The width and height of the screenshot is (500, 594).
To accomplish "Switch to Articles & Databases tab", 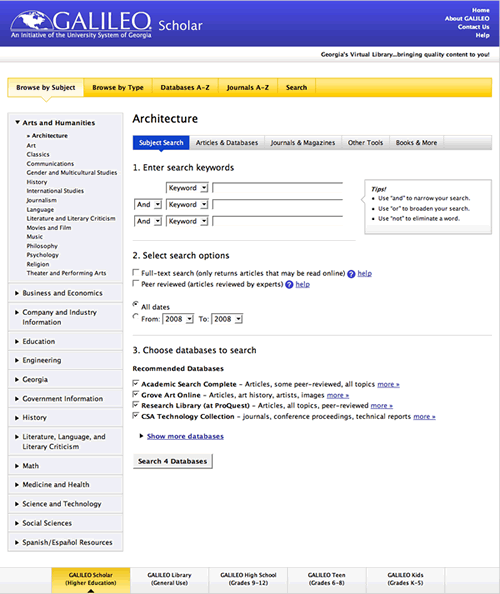I will [227, 143].
